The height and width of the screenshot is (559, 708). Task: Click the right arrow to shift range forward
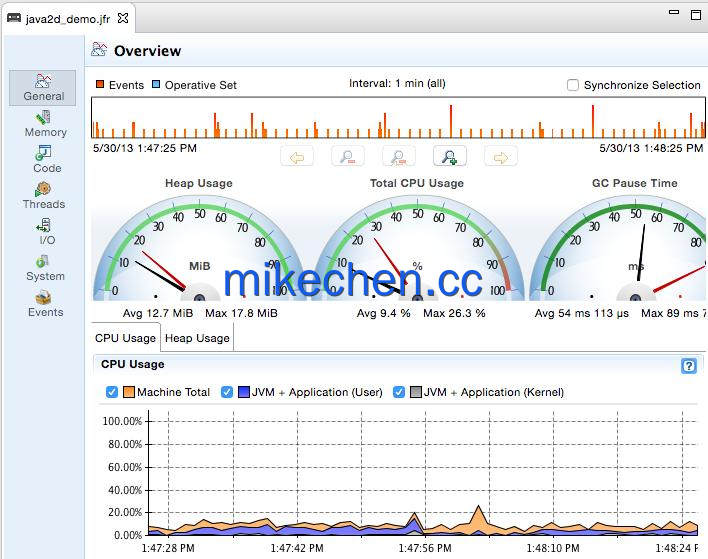(501, 157)
